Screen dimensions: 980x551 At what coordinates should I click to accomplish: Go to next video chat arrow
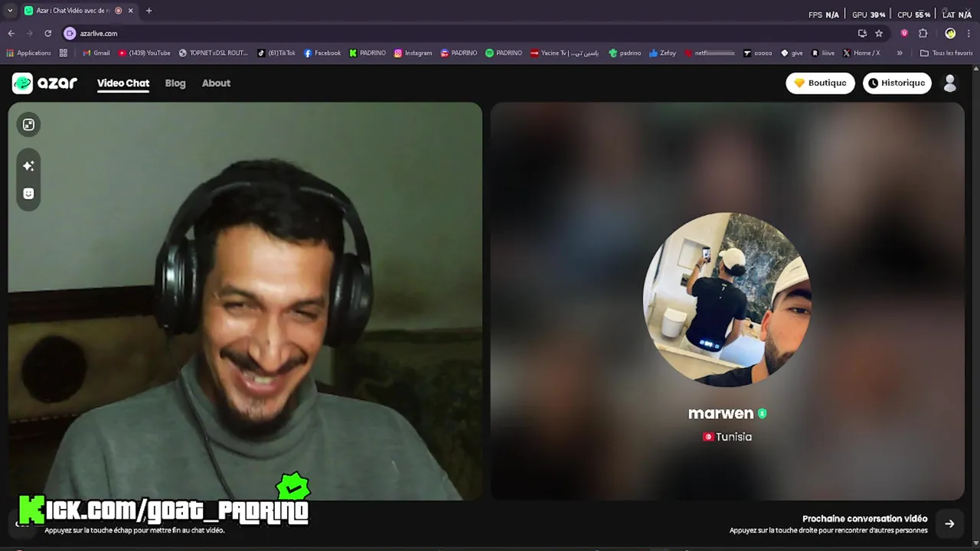(x=949, y=523)
